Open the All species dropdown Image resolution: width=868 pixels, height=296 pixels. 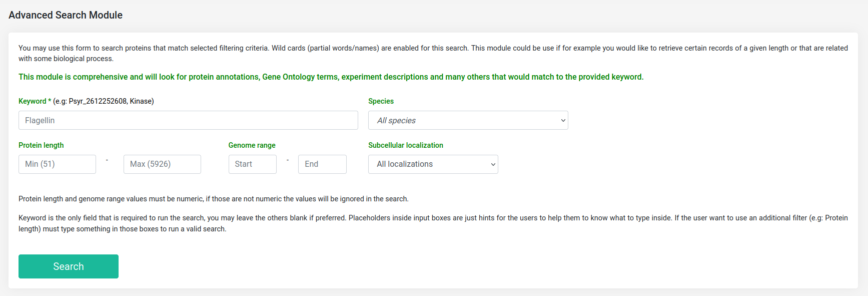[x=468, y=120]
